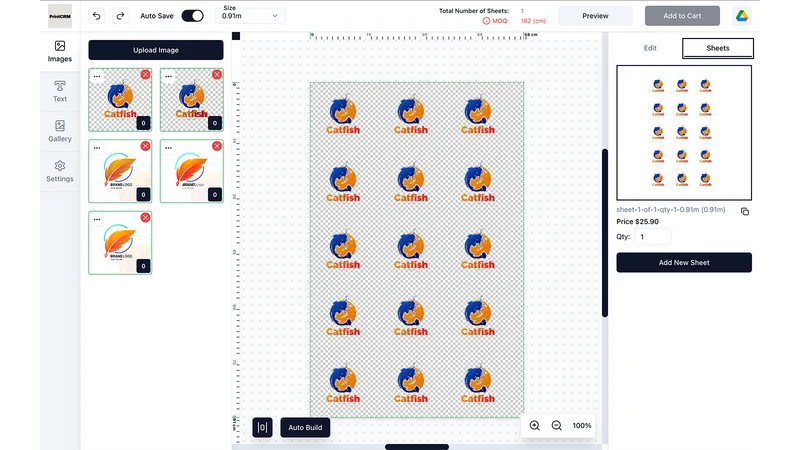800x450 pixels.
Task: Click the Add New Sheet button
Action: 684,262
